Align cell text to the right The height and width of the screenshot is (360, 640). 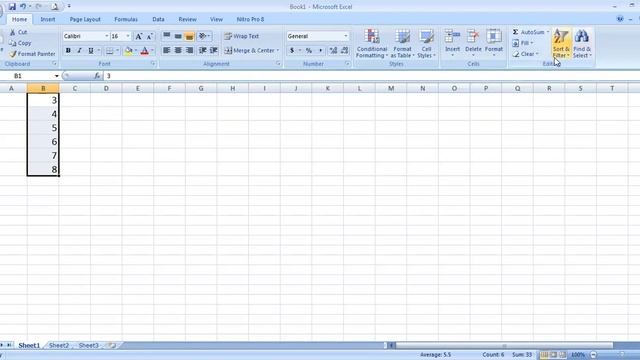[189, 51]
